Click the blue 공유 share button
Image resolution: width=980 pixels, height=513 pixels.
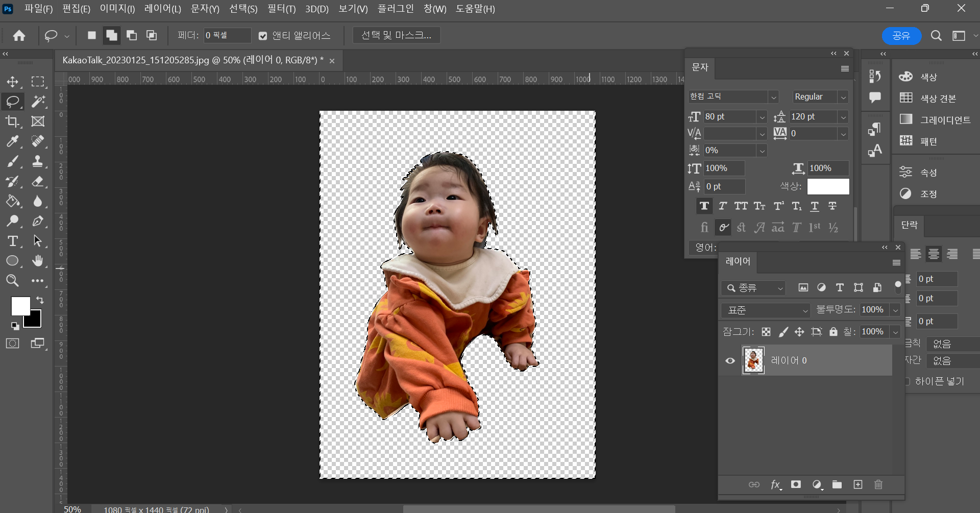pyautogui.click(x=901, y=36)
